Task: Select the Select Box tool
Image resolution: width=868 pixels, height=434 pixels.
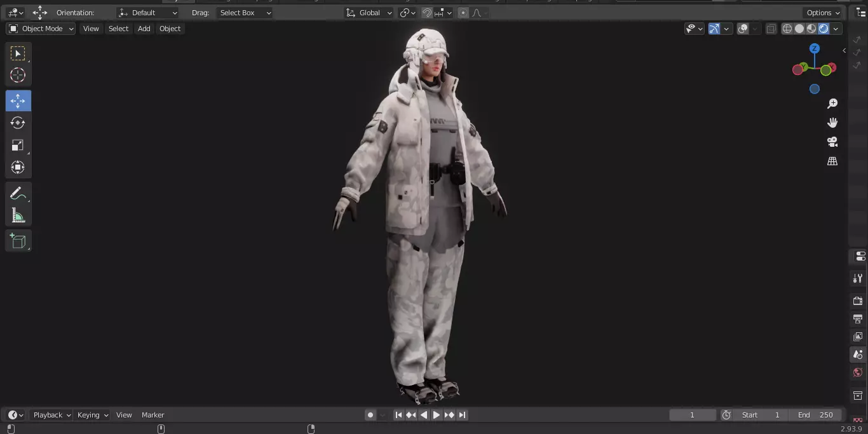Action: coord(18,53)
